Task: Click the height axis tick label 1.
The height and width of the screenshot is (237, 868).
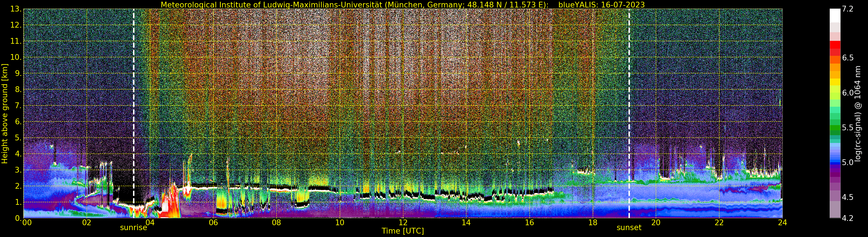Action: coord(18,202)
